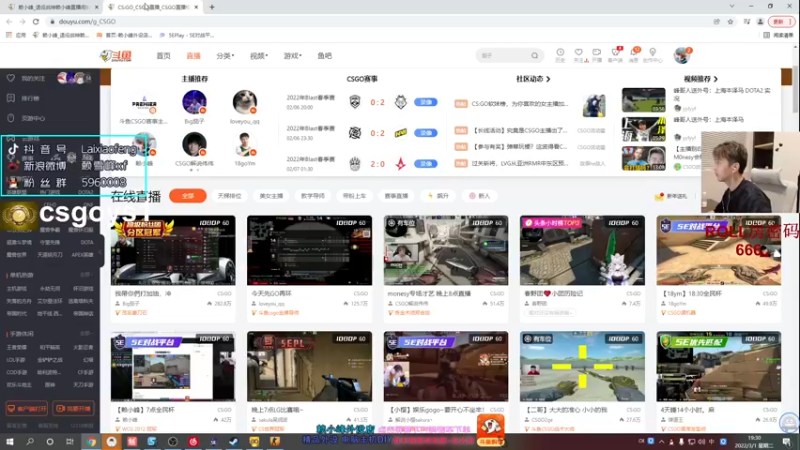
Task: Expand 视频推荐 video recommendations arrow
Action: 716,79
